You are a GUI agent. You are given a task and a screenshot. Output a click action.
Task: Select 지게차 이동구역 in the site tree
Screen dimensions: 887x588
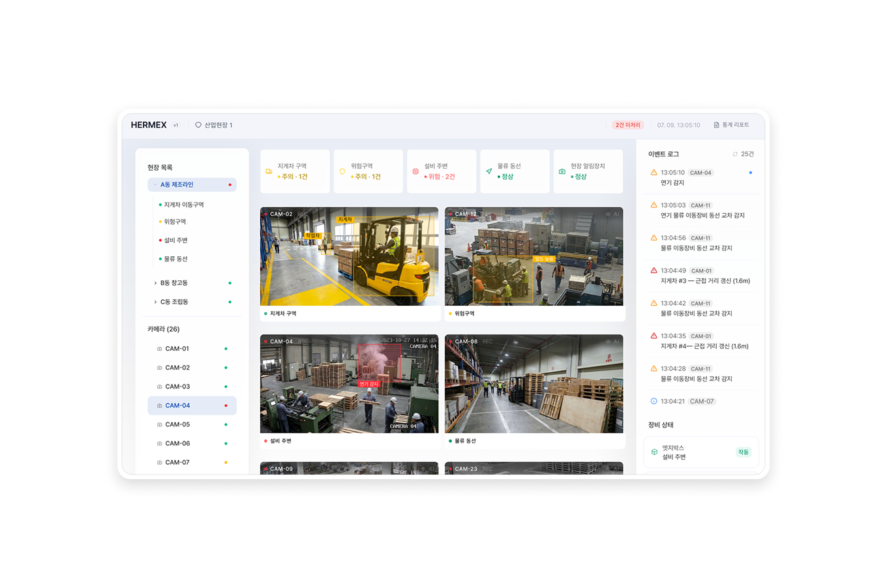coord(184,205)
